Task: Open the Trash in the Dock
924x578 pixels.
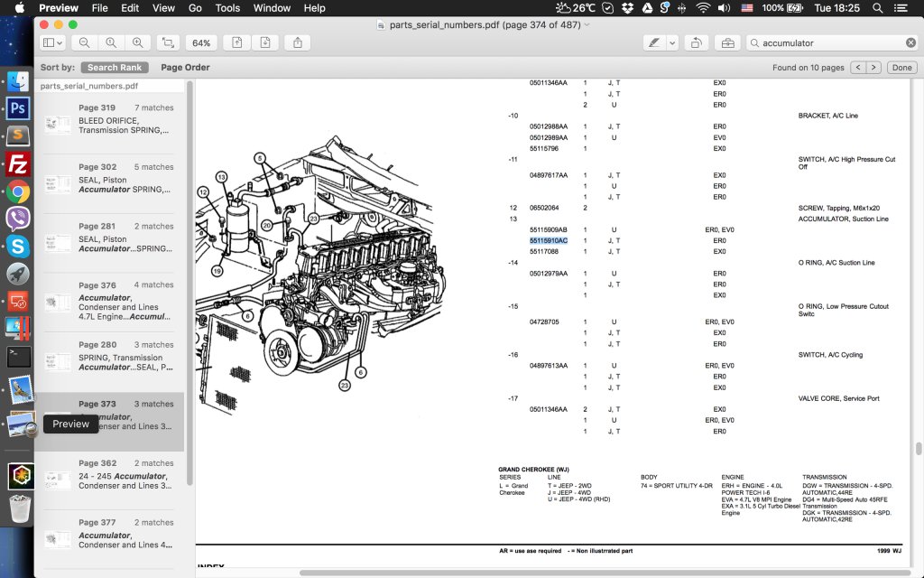Action: pyautogui.click(x=20, y=508)
